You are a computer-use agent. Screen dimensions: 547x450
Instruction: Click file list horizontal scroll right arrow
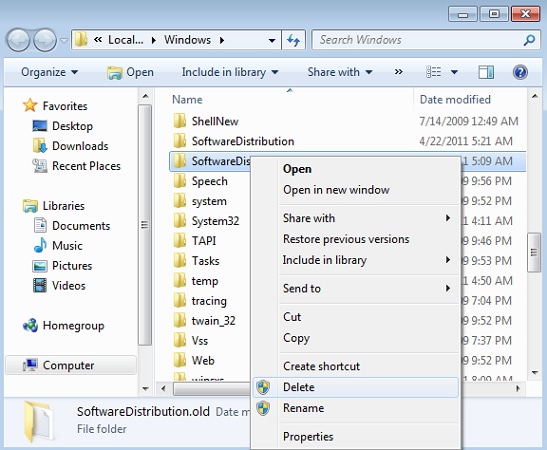(518, 388)
